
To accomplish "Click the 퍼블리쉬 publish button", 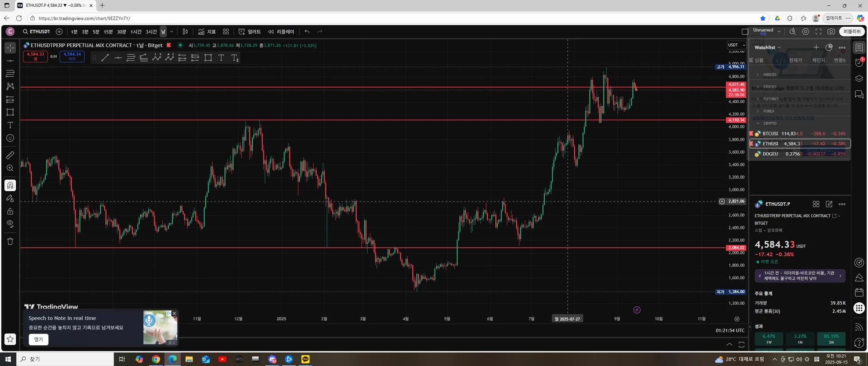I will 852,32.
